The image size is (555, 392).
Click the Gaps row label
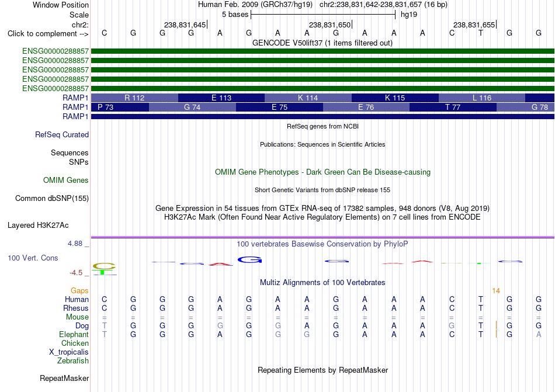pyautogui.click(x=79, y=290)
